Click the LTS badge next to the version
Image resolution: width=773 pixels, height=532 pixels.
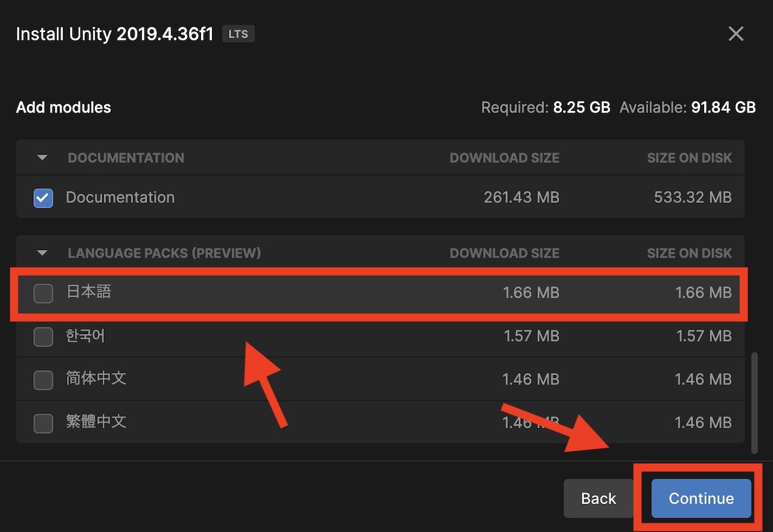[x=238, y=34]
